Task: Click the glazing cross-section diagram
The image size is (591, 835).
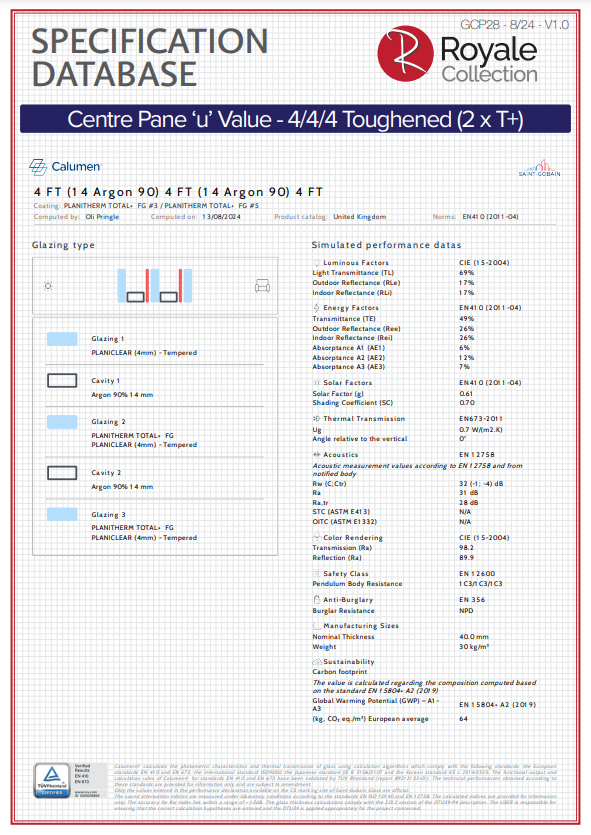Action: pos(154,286)
